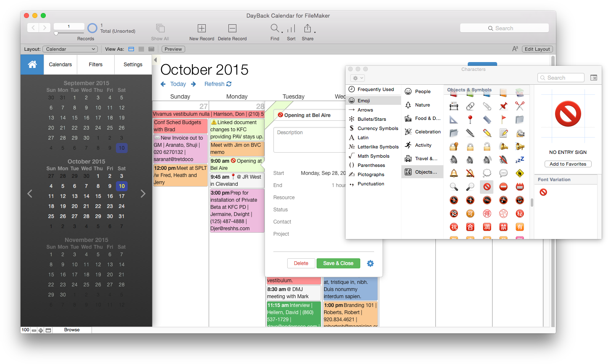Select the link chain emoji

[470, 106]
